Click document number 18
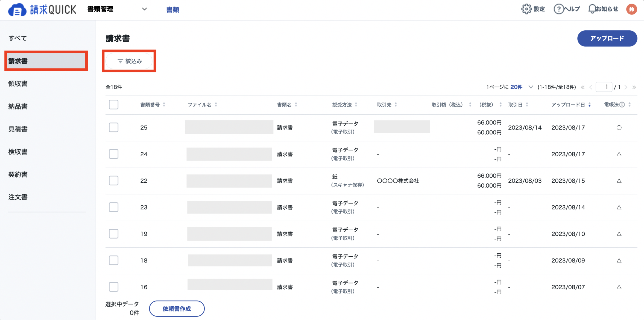Viewport: 644px width, 320px height. pyautogui.click(x=144, y=260)
